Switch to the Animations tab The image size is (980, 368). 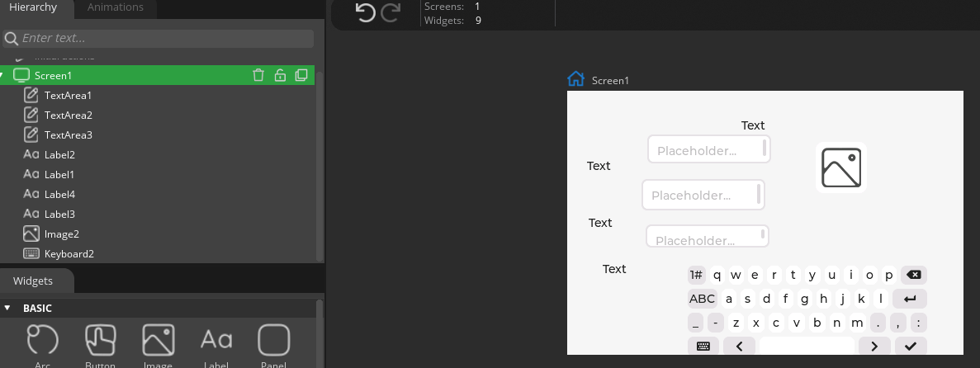coord(115,7)
